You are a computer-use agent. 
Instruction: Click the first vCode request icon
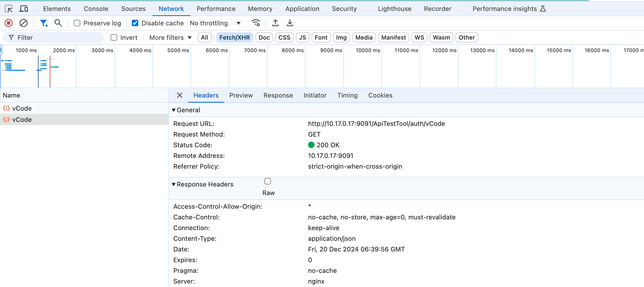pos(6,108)
